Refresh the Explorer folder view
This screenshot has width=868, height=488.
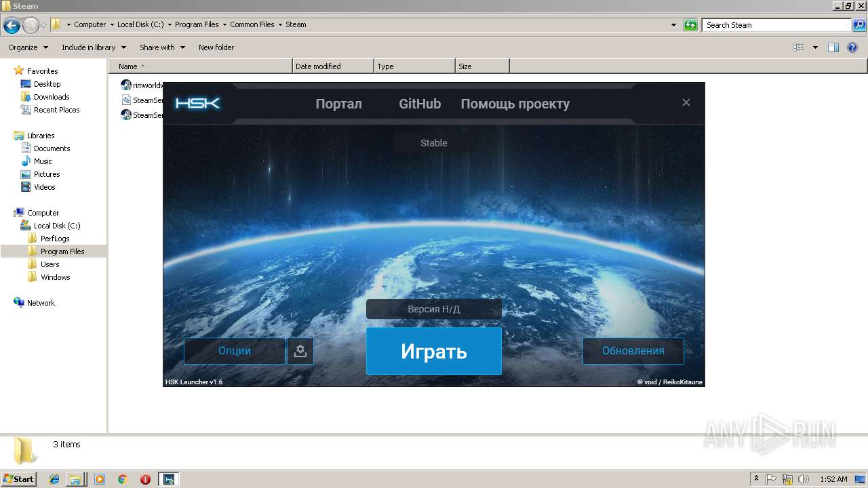[690, 25]
